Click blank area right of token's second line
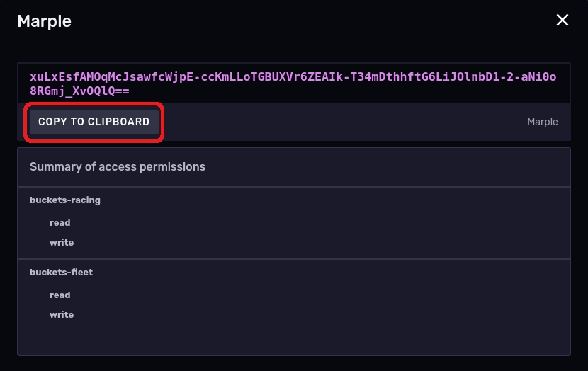The image size is (588, 371). (x=354, y=92)
